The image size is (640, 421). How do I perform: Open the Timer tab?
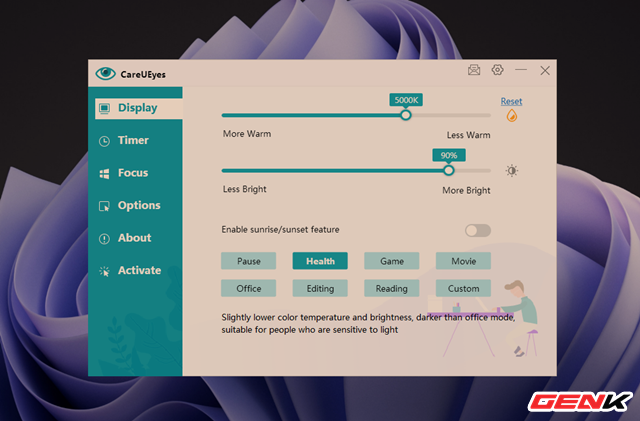135,140
